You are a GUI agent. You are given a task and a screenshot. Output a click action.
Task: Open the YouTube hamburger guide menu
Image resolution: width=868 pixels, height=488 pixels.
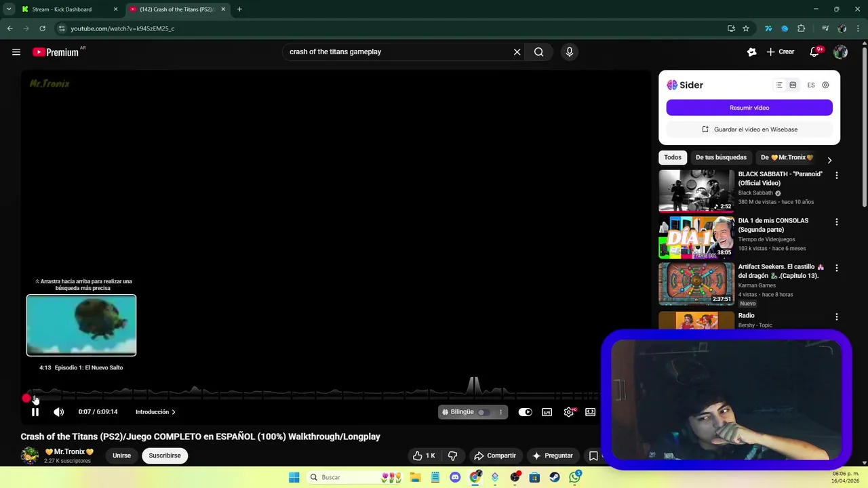[x=16, y=52]
